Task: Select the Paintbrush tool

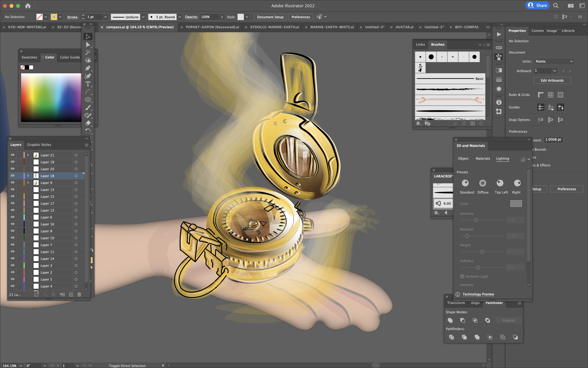Action: point(88,107)
